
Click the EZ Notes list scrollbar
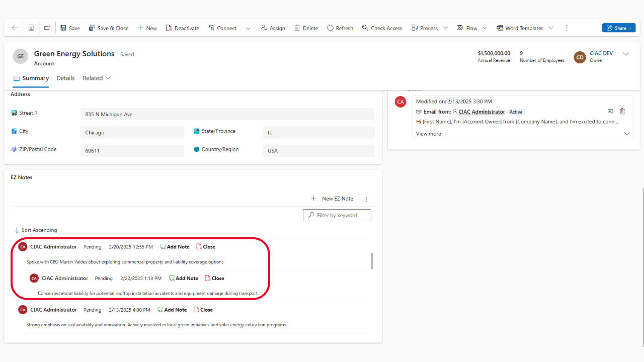(372, 261)
